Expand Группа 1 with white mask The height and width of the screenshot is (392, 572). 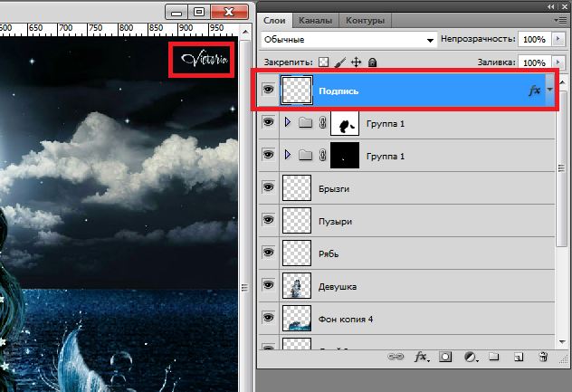tap(288, 122)
